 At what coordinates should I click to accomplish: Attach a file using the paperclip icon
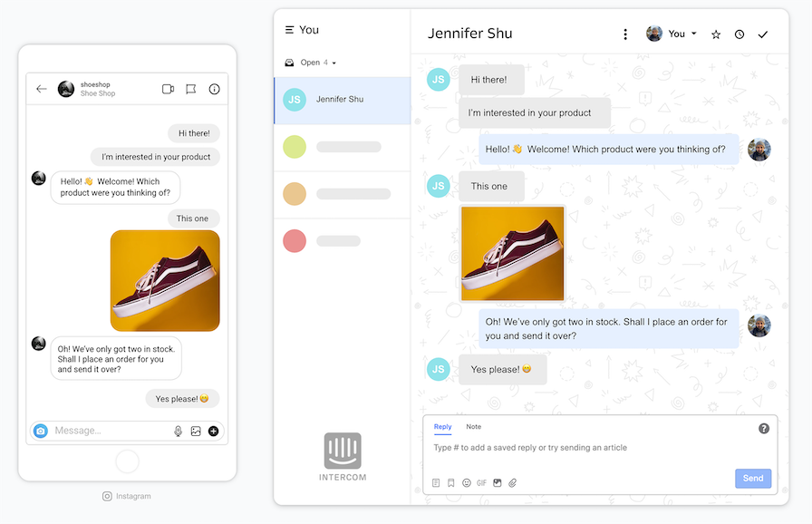click(x=512, y=482)
